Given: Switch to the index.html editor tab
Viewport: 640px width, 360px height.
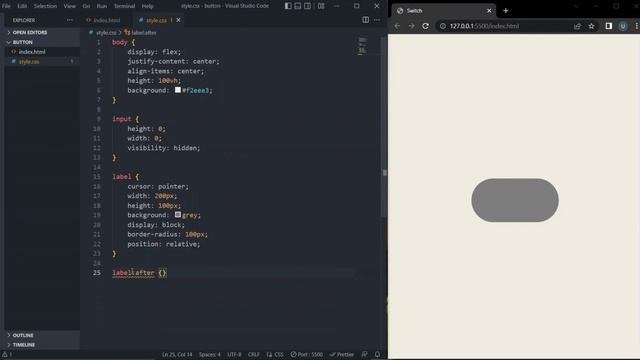Looking at the screenshot, I should click(x=107, y=20).
